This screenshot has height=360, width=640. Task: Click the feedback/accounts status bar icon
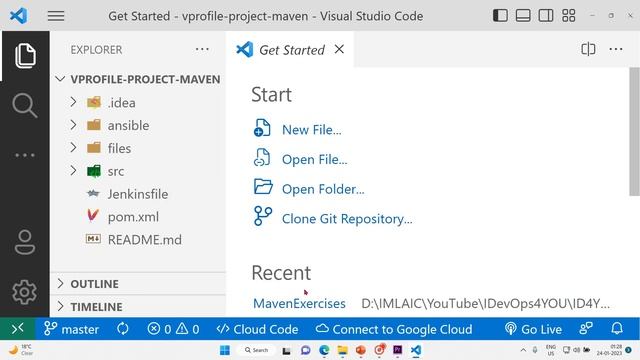(586, 329)
